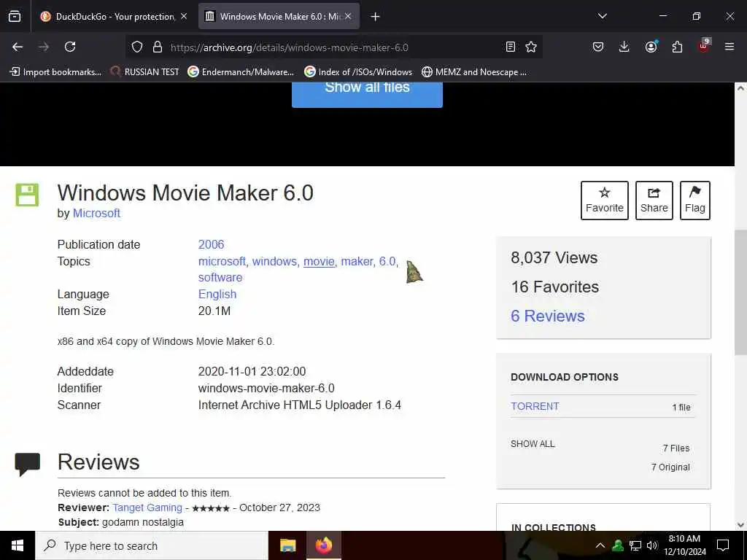Open the microsoft topic link

222,262
